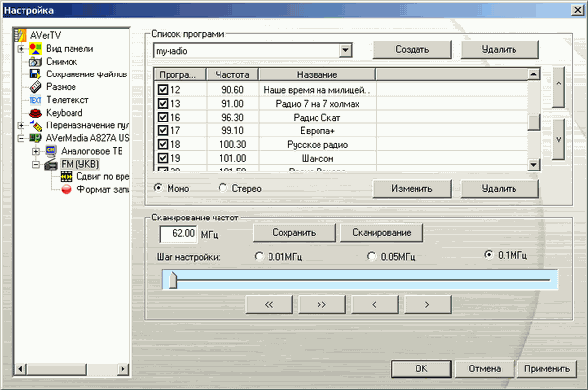
Task: Click the Телетекст TEXT icon
Action: (x=35, y=100)
